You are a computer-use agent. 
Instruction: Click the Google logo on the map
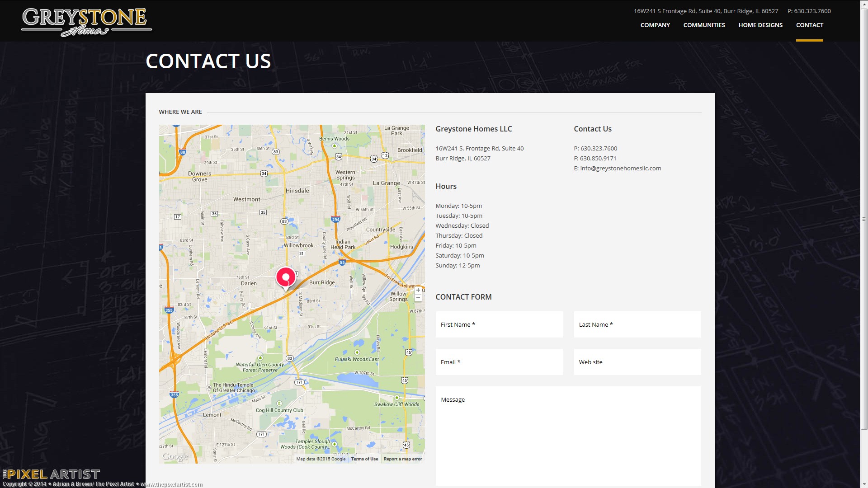pos(175,456)
